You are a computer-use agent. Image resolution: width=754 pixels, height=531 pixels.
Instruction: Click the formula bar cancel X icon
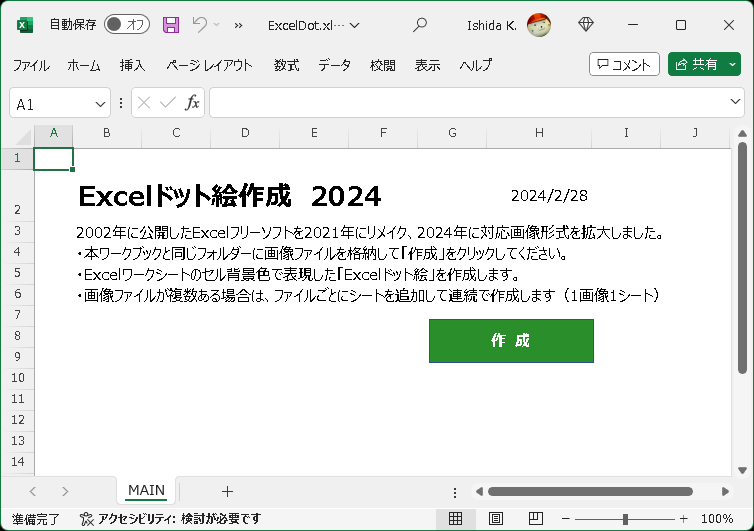(x=144, y=103)
